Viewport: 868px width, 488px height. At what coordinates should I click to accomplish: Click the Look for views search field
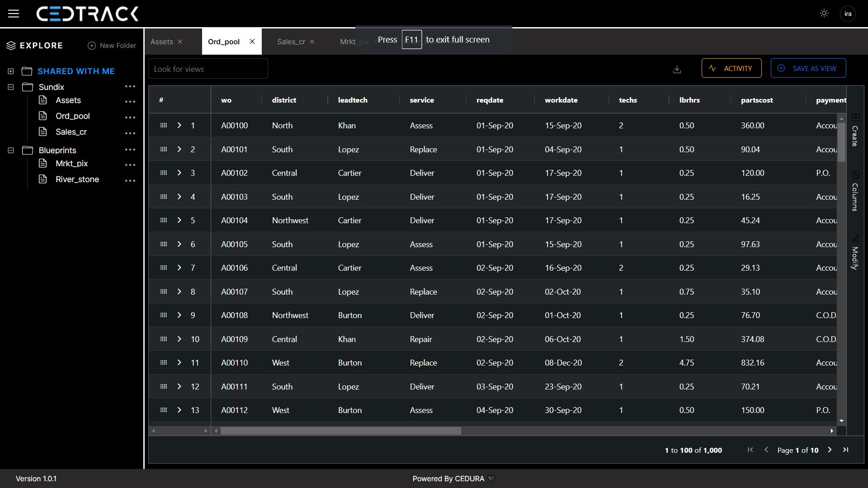click(208, 69)
